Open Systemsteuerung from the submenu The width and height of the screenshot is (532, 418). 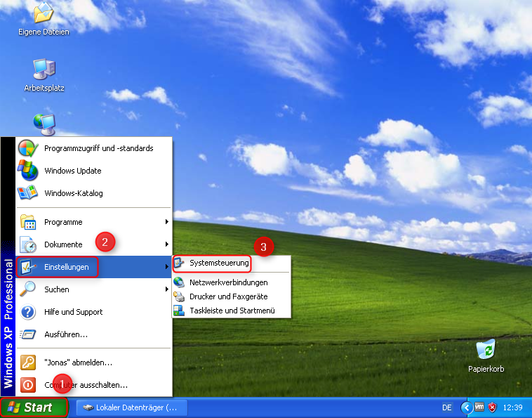pyautogui.click(x=232, y=263)
